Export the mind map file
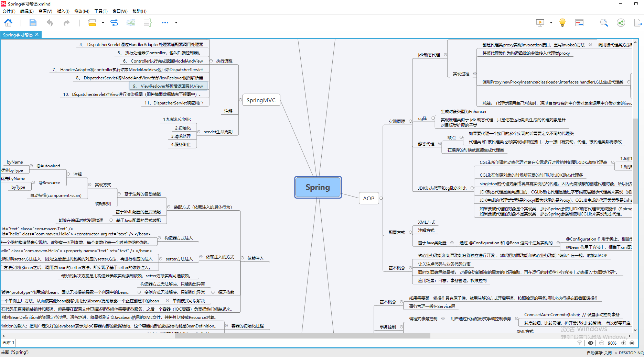 637,23
